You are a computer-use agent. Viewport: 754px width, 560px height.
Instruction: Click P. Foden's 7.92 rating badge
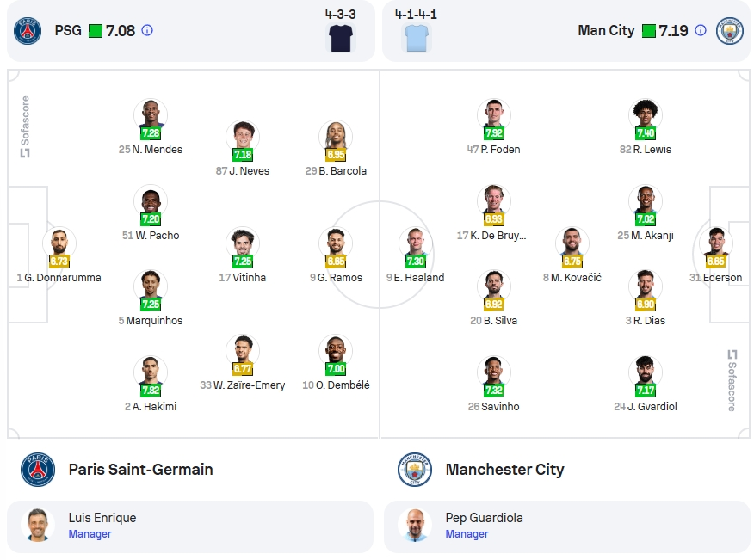pyautogui.click(x=494, y=133)
